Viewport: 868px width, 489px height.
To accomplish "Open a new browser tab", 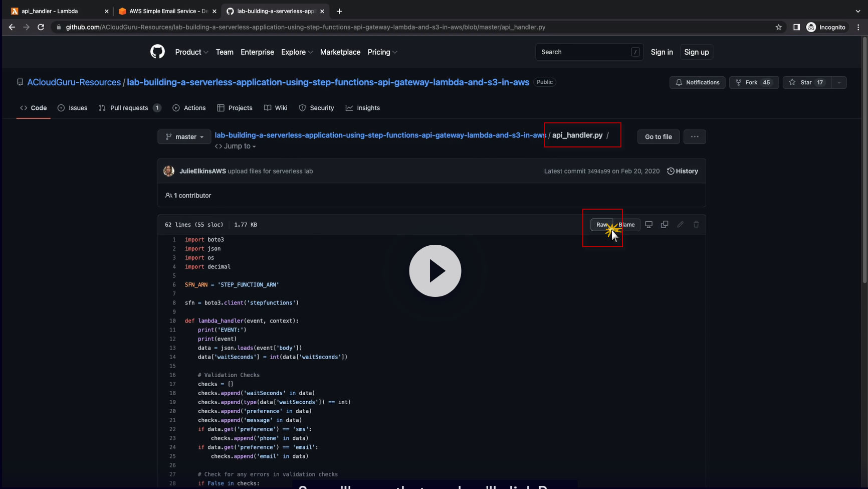I will click(x=339, y=11).
